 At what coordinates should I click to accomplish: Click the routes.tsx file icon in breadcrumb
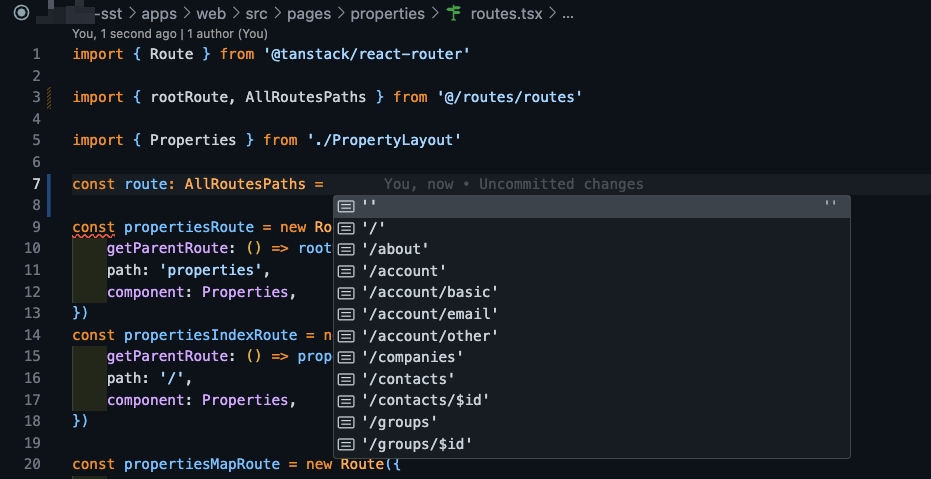coord(454,15)
